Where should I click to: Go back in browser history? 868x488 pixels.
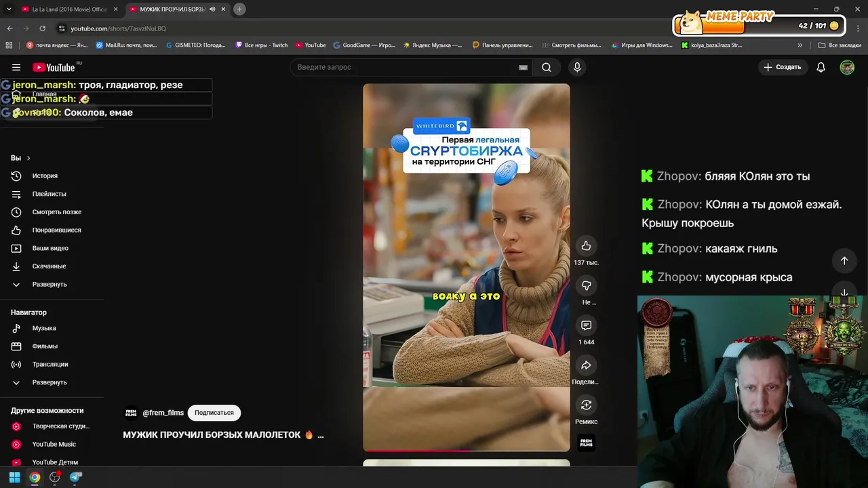(9, 28)
